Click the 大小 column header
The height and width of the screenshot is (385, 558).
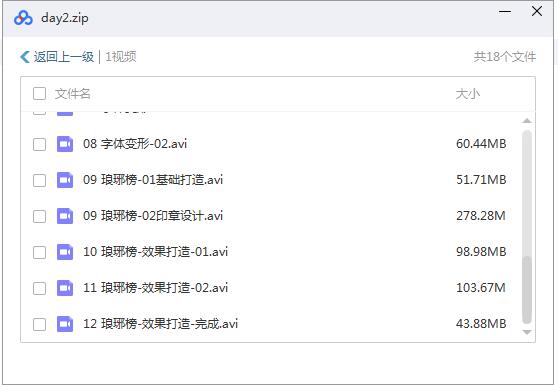tap(468, 94)
